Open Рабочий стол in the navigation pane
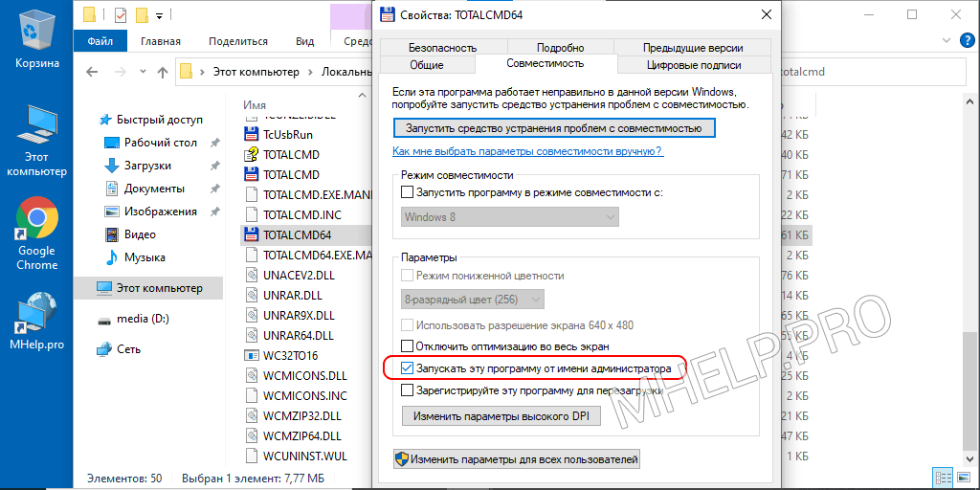The width and height of the screenshot is (980, 490). coord(161,143)
